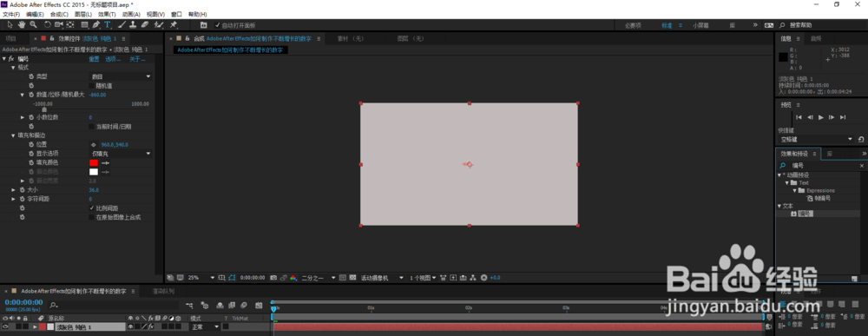Screen dimensions: 868x336
Task: Select the Rotation tool
Action: pyautogui.click(x=48, y=25)
